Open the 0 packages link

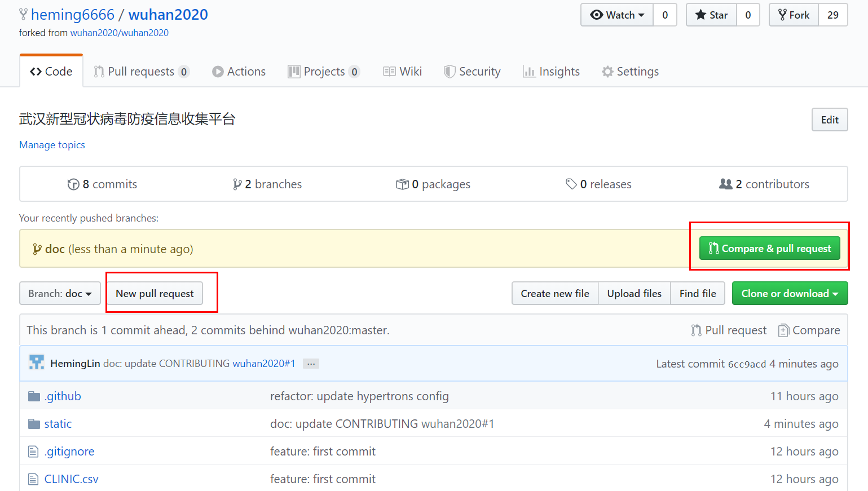coord(433,184)
